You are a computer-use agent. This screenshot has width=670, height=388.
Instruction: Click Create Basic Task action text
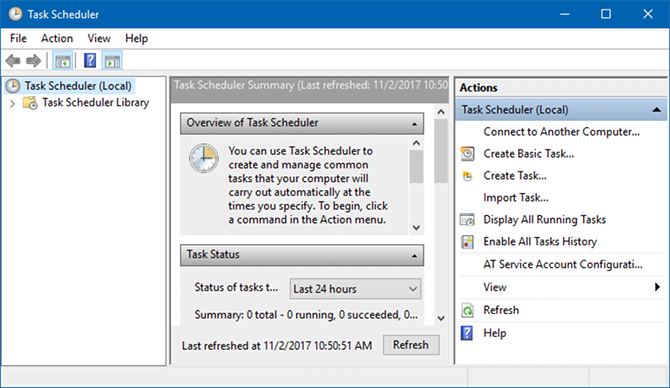(529, 154)
